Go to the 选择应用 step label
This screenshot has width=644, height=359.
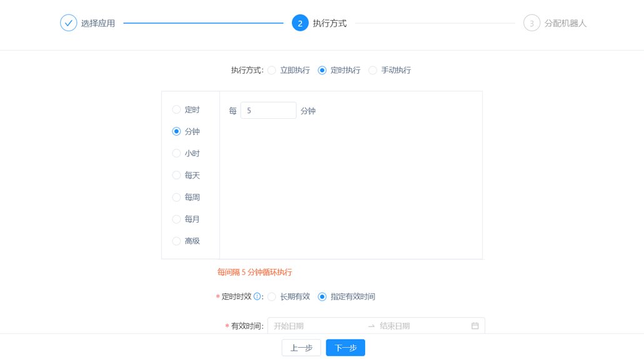98,23
